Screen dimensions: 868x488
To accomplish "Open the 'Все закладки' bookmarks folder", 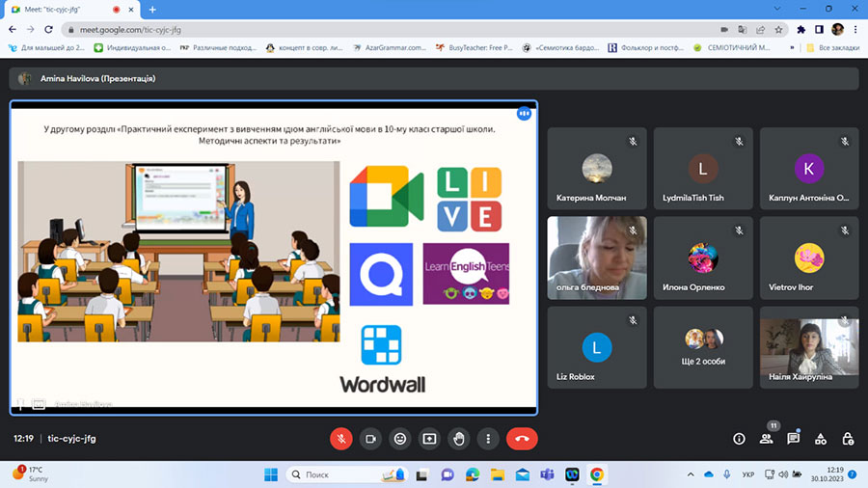I will (835, 47).
